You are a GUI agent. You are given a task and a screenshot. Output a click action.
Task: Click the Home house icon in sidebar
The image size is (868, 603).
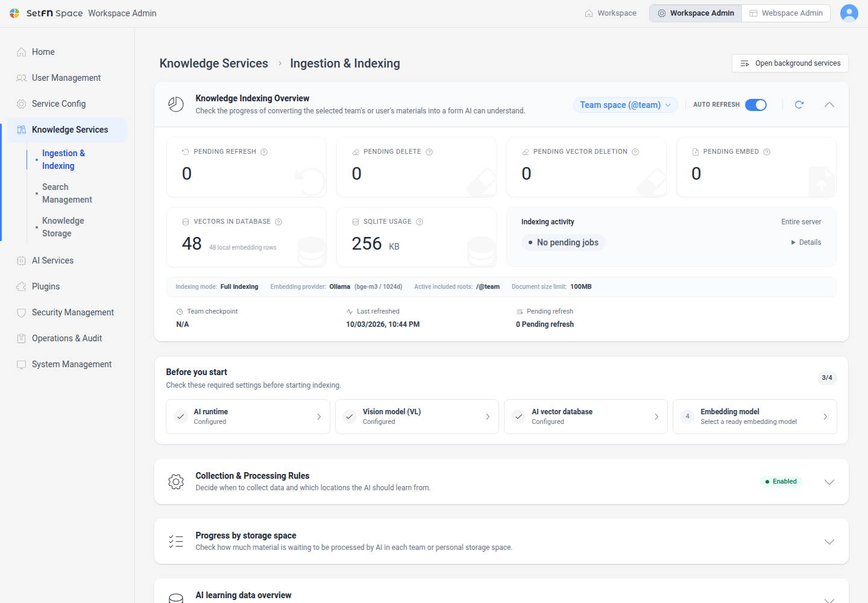(22, 52)
